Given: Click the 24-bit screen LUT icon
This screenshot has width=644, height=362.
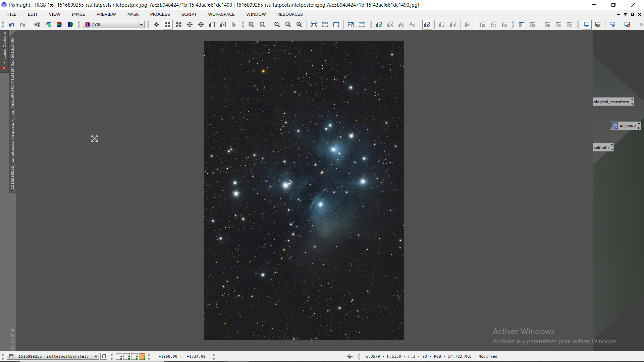Looking at the screenshot, I should point(598,25).
